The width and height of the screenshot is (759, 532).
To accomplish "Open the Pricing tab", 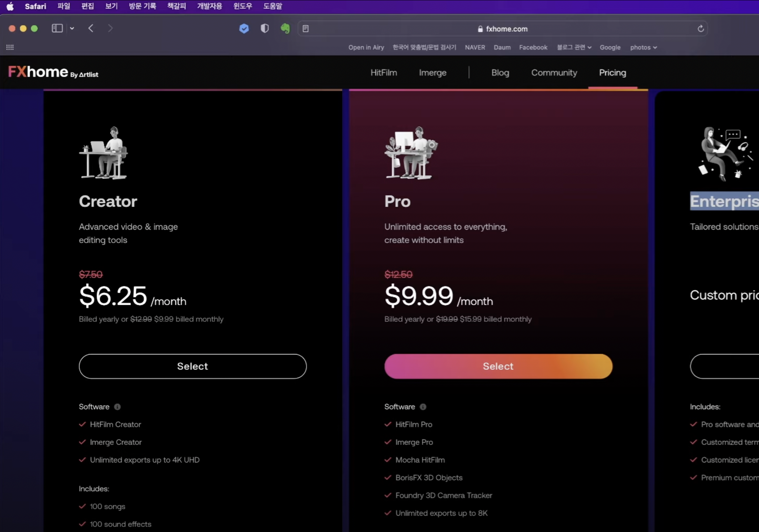I will (x=612, y=73).
